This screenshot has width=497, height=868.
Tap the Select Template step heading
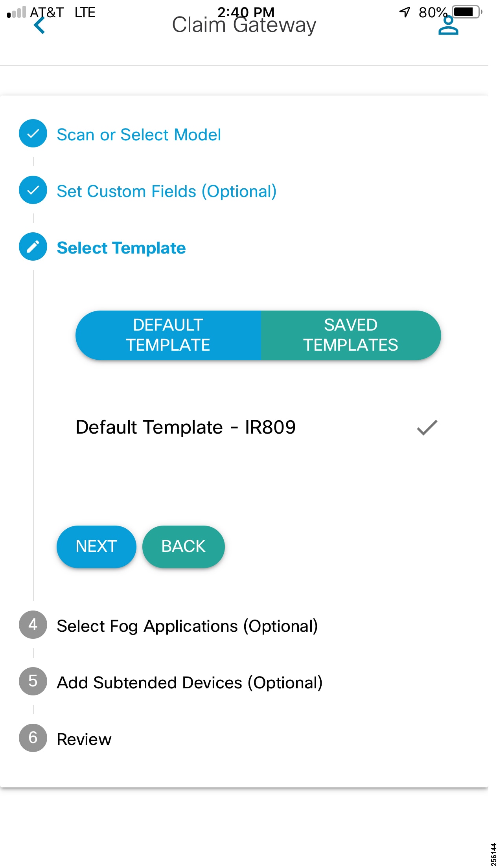click(121, 248)
